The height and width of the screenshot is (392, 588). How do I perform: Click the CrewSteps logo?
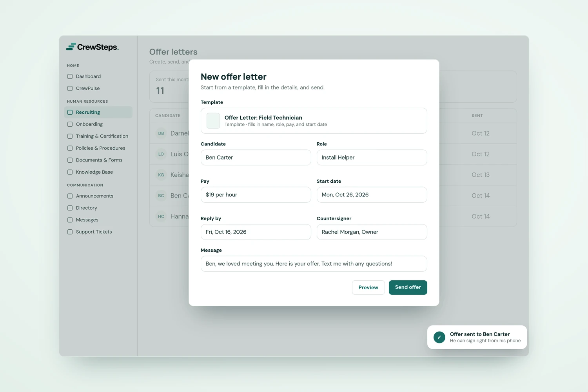tap(93, 47)
